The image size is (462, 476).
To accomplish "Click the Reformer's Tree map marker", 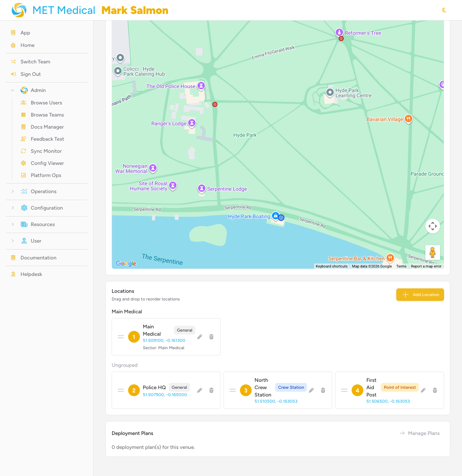I will click(x=339, y=32).
